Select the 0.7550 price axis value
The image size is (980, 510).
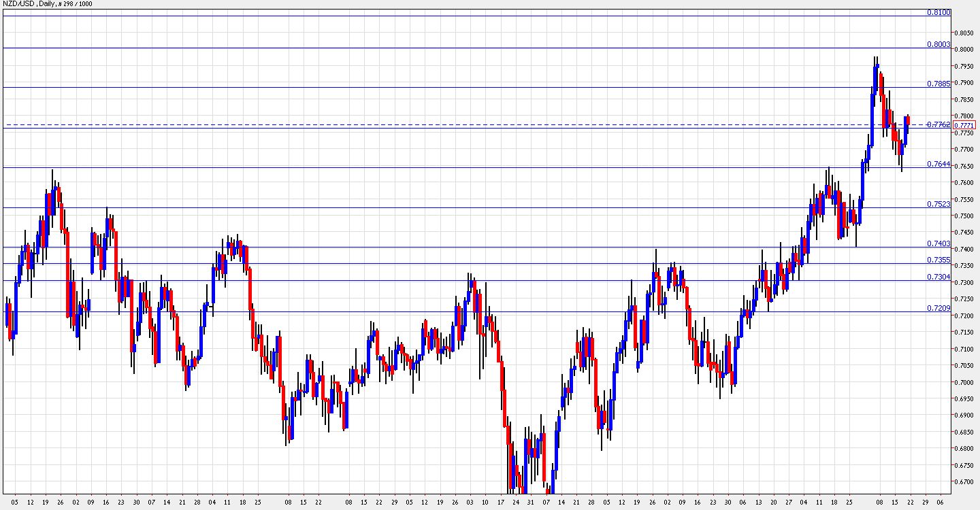pyautogui.click(x=964, y=199)
